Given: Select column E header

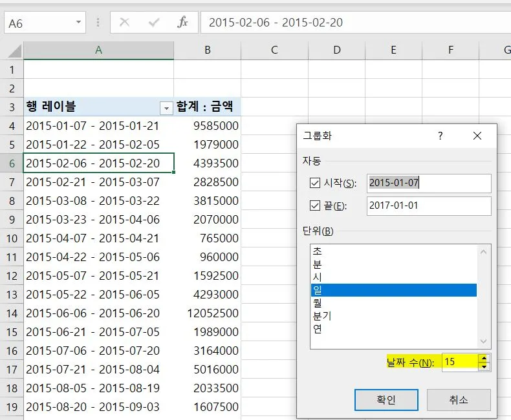Looking at the screenshot, I should click(x=394, y=50).
